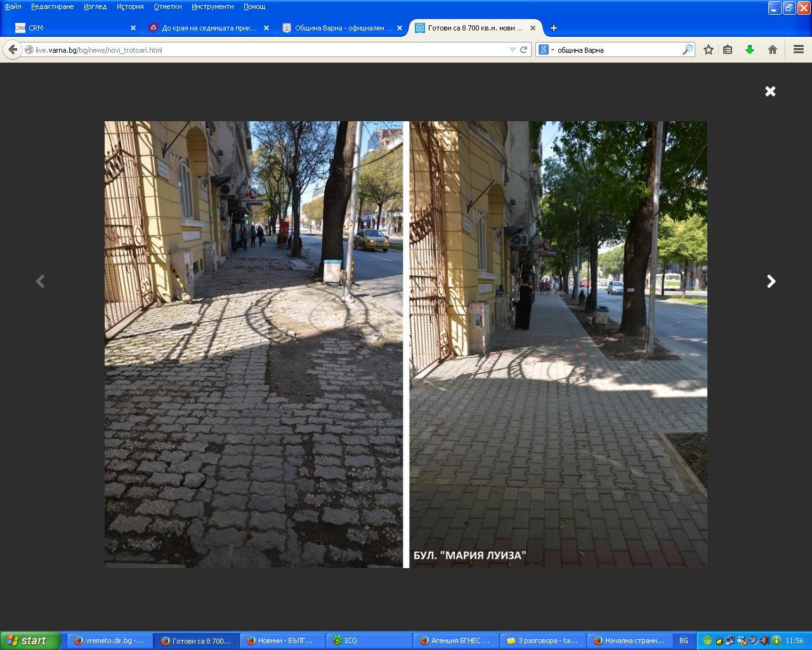This screenshot has width=812, height=650.
Task: Click the volume speaker tray icon
Action: coord(764,640)
